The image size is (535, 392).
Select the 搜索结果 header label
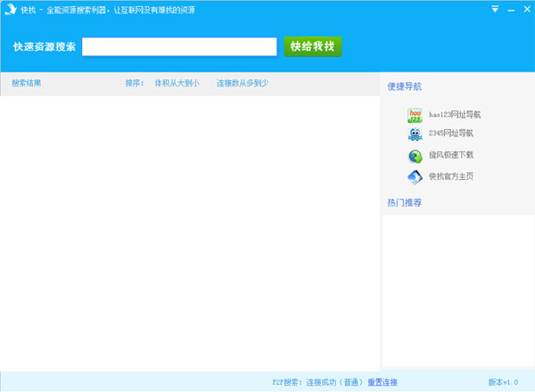tap(27, 84)
